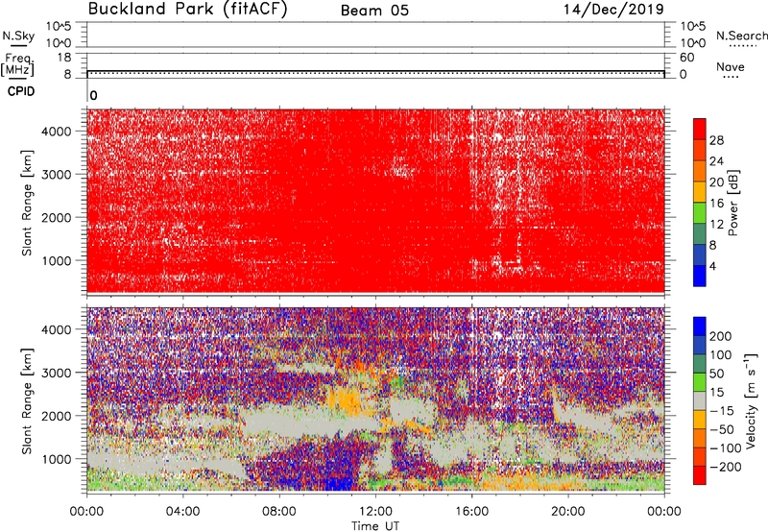Select the Velocity [m s-1] colorbar title
Screen dimensions: 768x532
[x=750, y=400]
